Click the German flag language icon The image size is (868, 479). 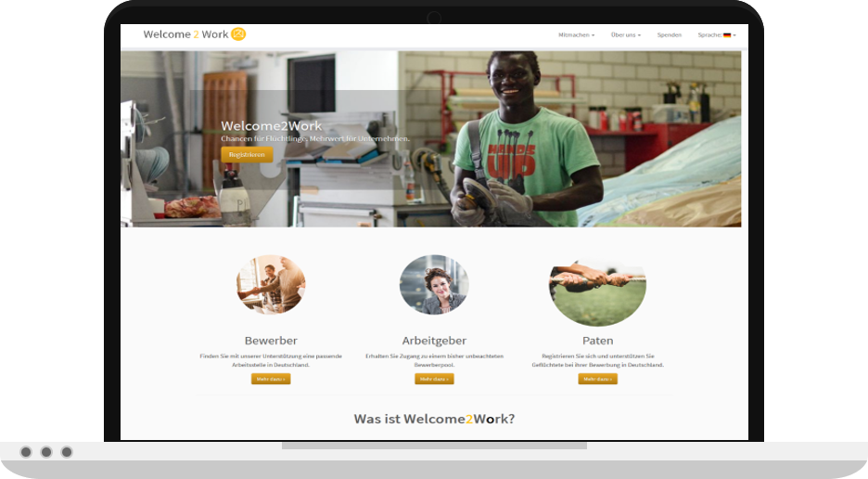[x=727, y=35]
